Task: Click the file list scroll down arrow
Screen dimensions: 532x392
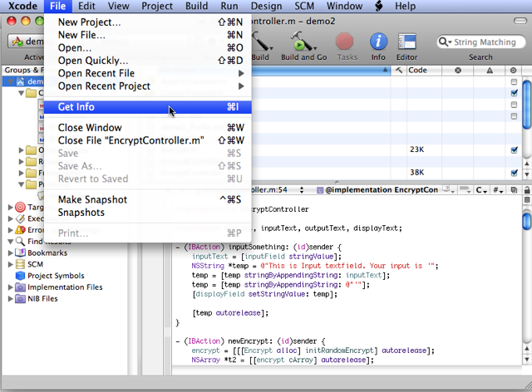Action: click(527, 174)
